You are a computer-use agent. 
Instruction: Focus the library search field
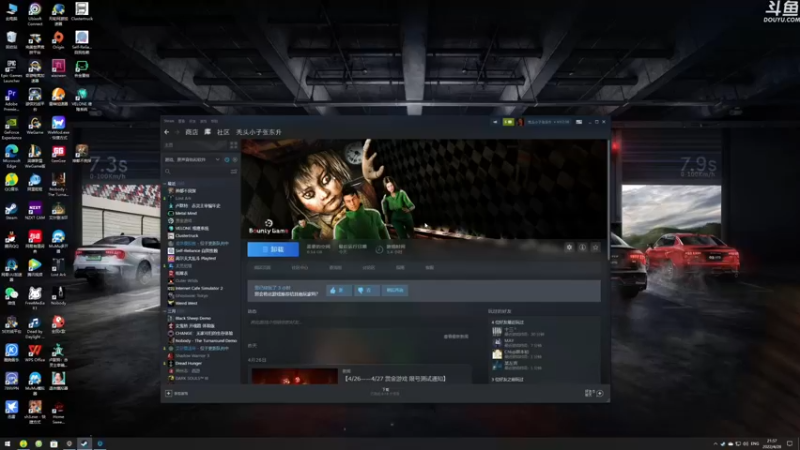point(196,171)
